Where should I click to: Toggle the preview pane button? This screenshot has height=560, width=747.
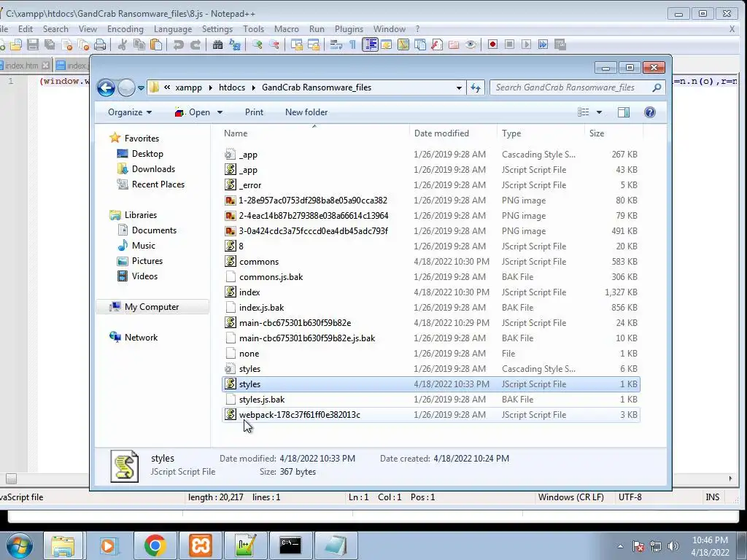click(624, 112)
